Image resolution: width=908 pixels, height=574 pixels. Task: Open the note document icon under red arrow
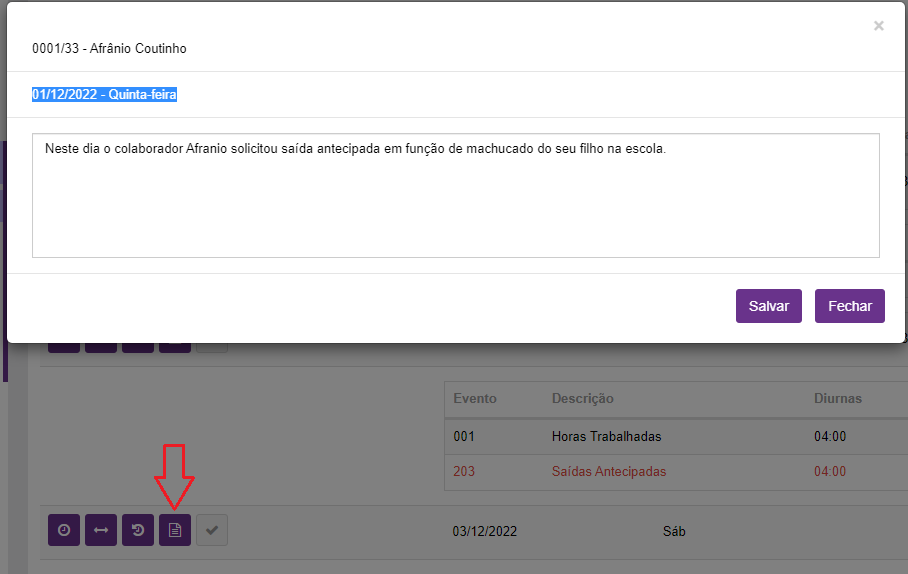coord(175,531)
